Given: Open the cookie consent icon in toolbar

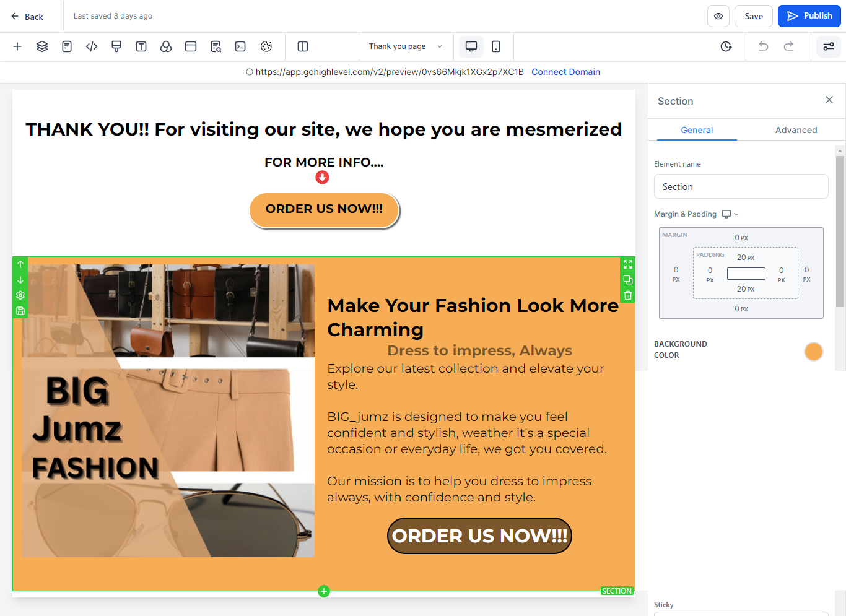Looking at the screenshot, I should coord(266,46).
